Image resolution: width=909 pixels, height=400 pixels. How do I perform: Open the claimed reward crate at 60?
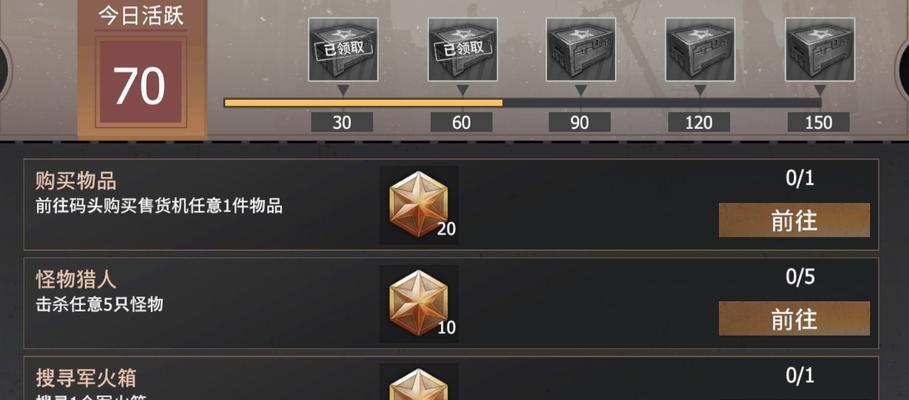(x=462, y=49)
